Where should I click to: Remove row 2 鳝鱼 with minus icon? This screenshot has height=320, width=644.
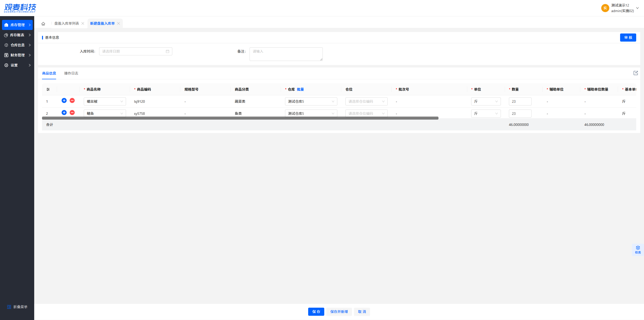pos(72,113)
